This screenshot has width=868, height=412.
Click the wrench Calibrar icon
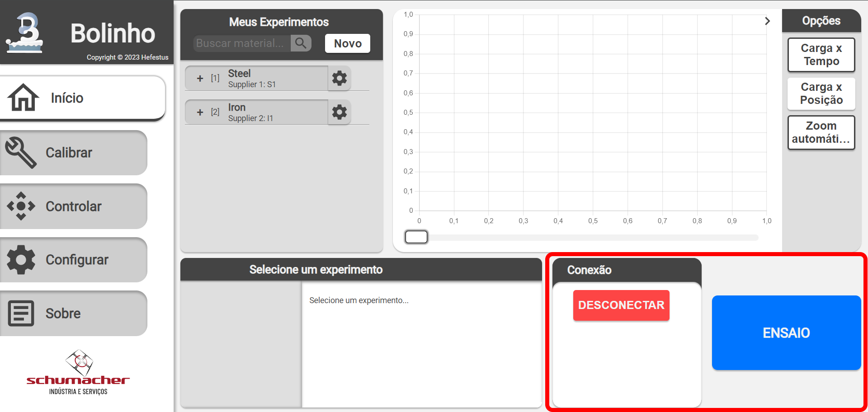point(21,153)
